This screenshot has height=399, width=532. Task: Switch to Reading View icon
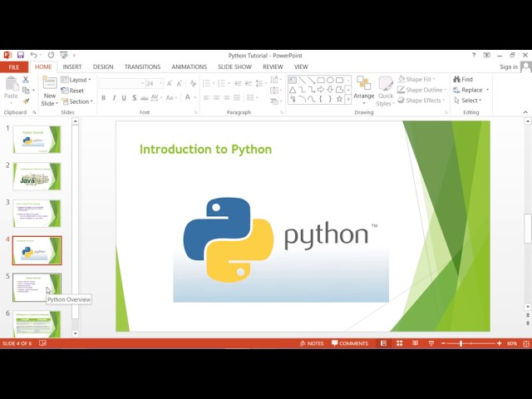click(x=416, y=343)
